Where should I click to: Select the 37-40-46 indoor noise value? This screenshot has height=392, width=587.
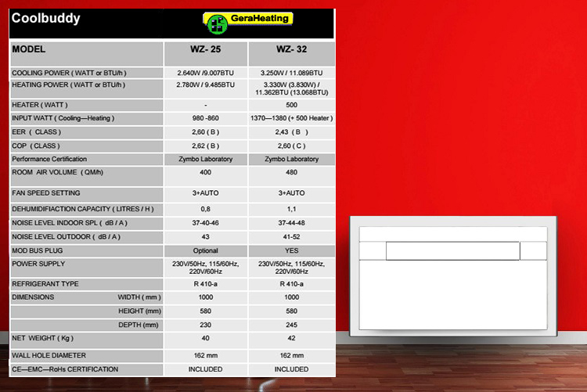[x=206, y=223]
